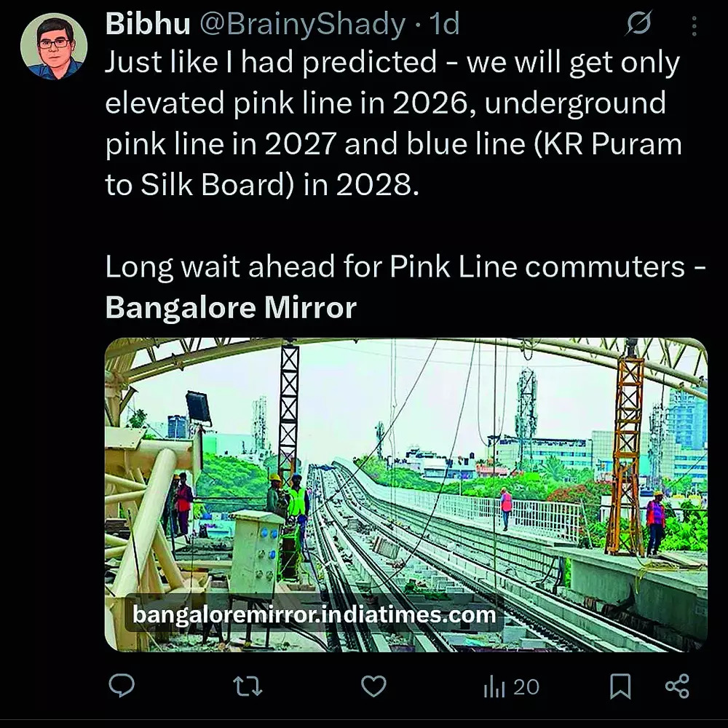Click the retweet repost icon
728x728 pixels.
(248, 687)
